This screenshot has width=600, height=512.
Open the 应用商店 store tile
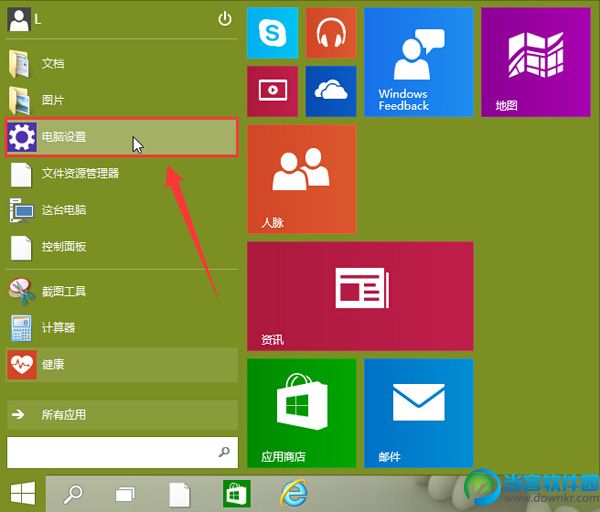tap(302, 413)
